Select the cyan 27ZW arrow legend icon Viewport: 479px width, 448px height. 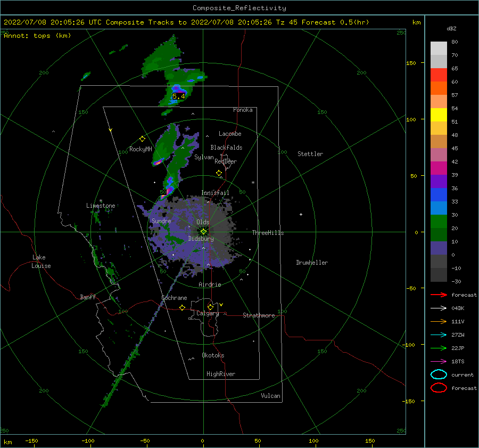(x=439, y=335)
